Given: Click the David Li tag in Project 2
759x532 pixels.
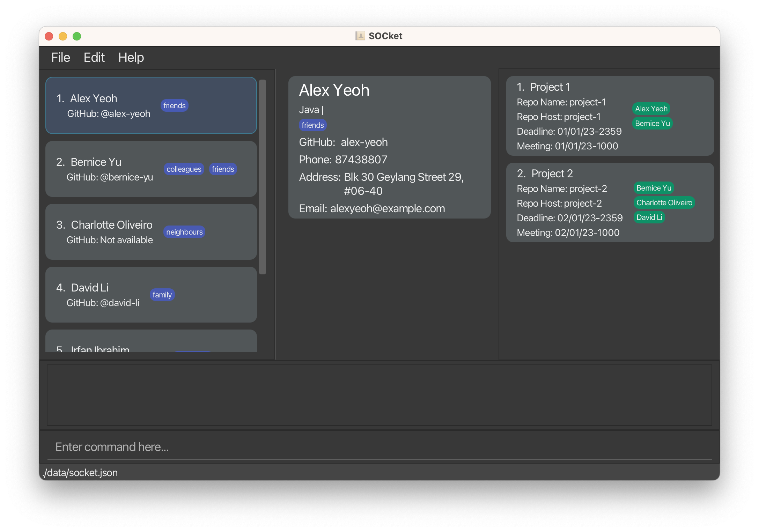Looking at the screenshot, I should point(649,217).
